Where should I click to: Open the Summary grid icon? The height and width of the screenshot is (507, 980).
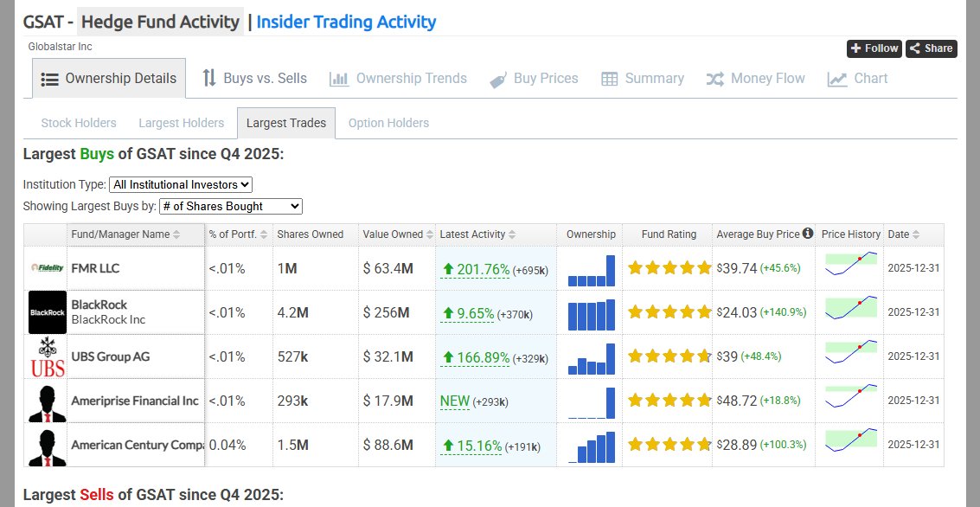(608, 78)
